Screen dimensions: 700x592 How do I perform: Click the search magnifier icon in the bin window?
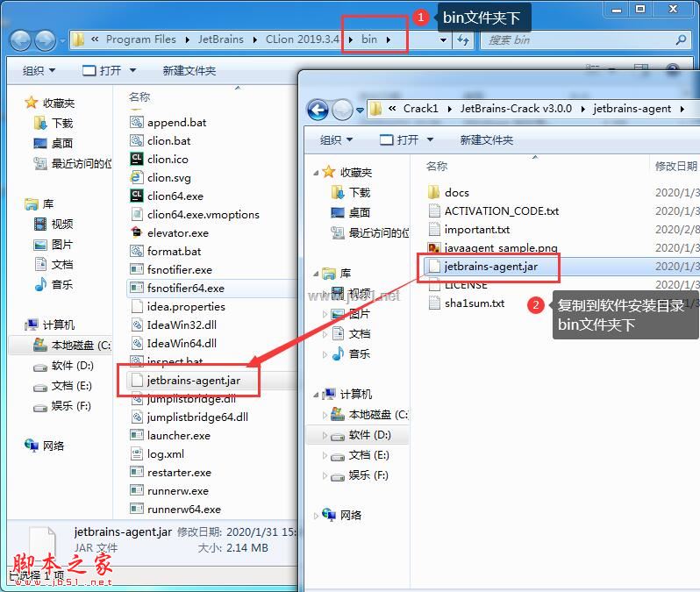click(x=681, y=39)
